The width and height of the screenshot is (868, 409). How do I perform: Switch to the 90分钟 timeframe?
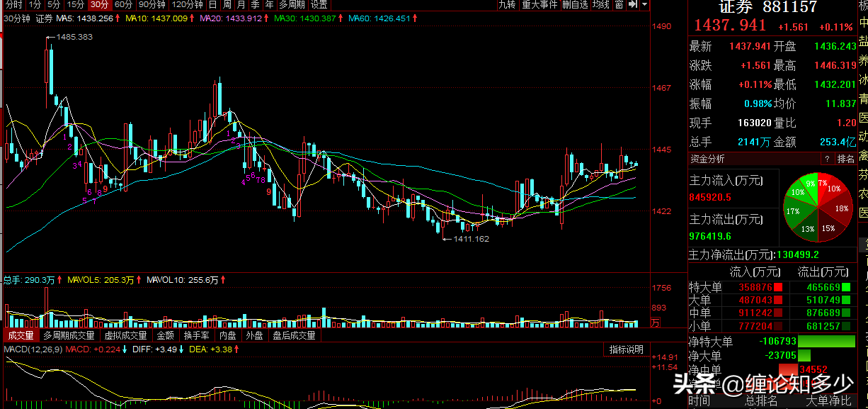(x=151, y=4)
